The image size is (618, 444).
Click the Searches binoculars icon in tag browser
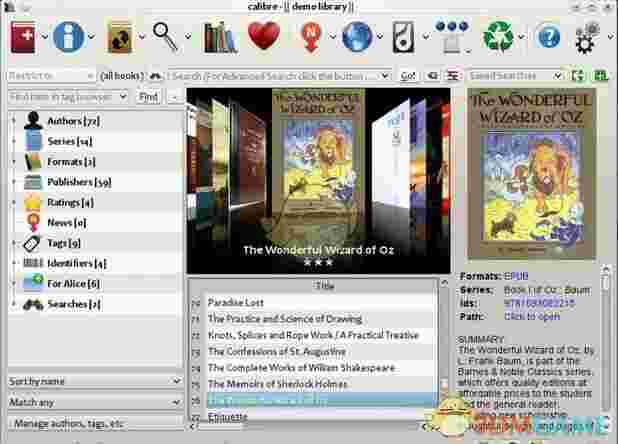pyautogui.click(x=33, y=305)
